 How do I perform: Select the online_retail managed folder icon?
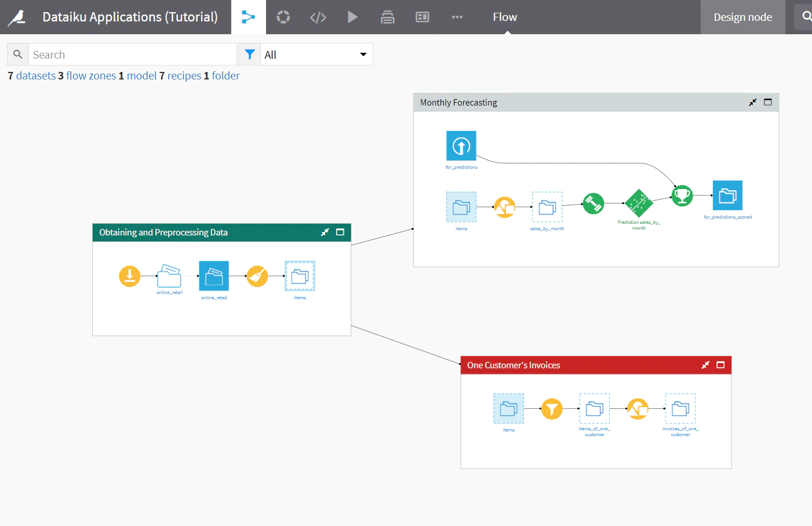[x=169, y=276]
